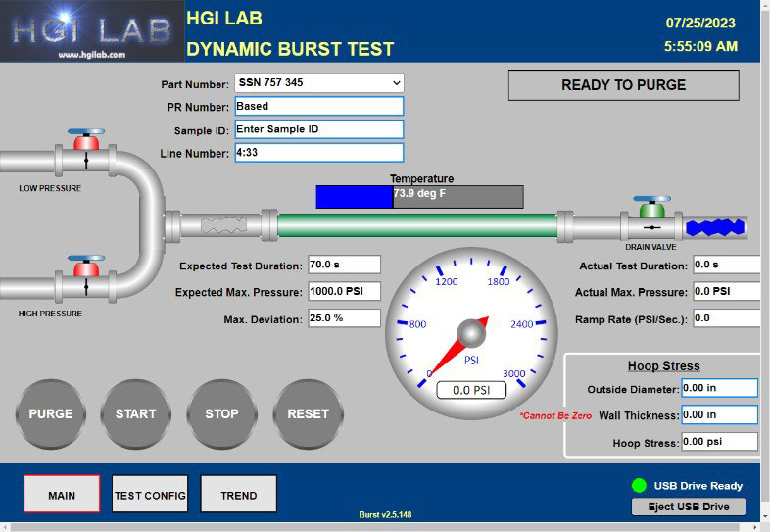Click the LOW PRESSURE label
This screenshot has width=770, height=532.
click(x=50, y=188)
